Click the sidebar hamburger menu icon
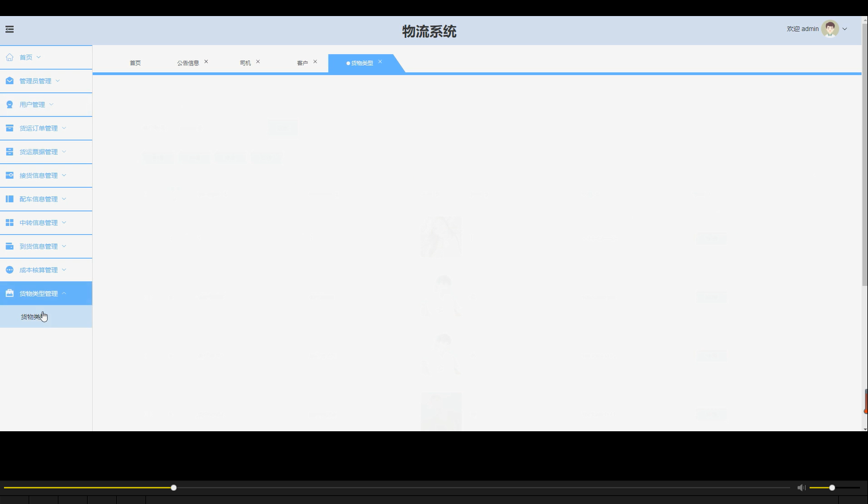The image size is (868, 504). tap(9, 29)
